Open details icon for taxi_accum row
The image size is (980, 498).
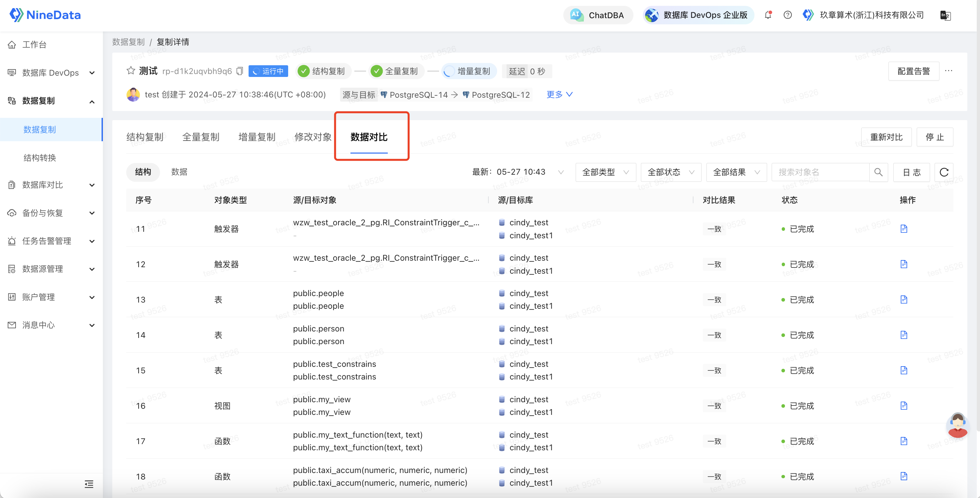(903, 476)
